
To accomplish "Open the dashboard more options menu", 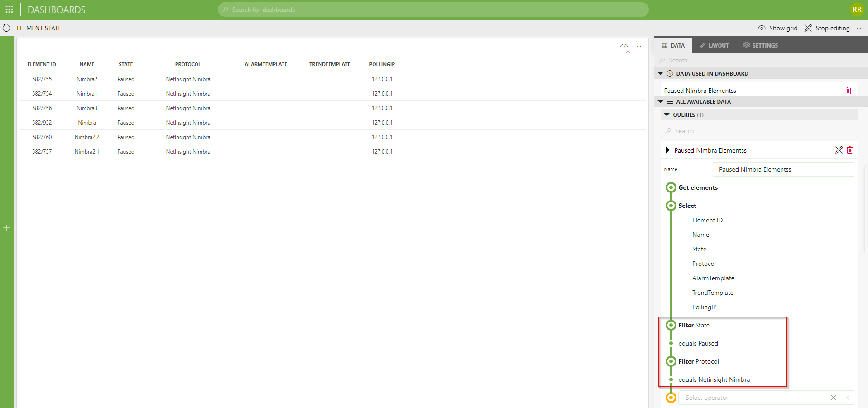I will [x=860, y=28].
